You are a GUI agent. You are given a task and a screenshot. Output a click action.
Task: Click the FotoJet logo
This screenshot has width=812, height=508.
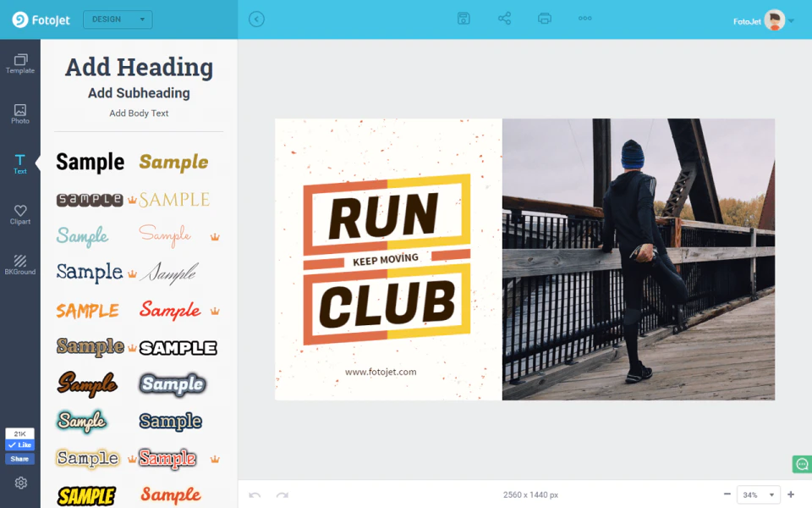[x=39, y=19]
